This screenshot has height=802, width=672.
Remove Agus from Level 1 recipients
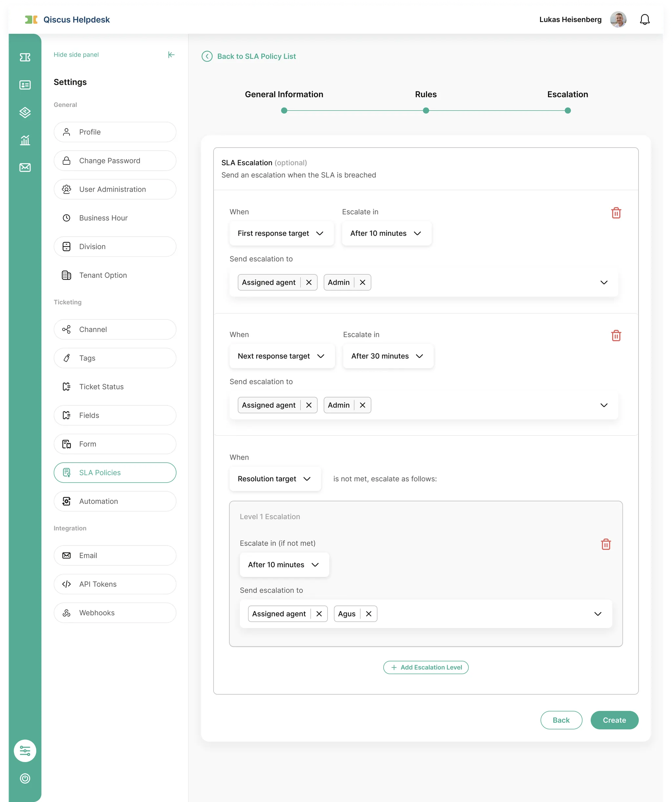368,614
